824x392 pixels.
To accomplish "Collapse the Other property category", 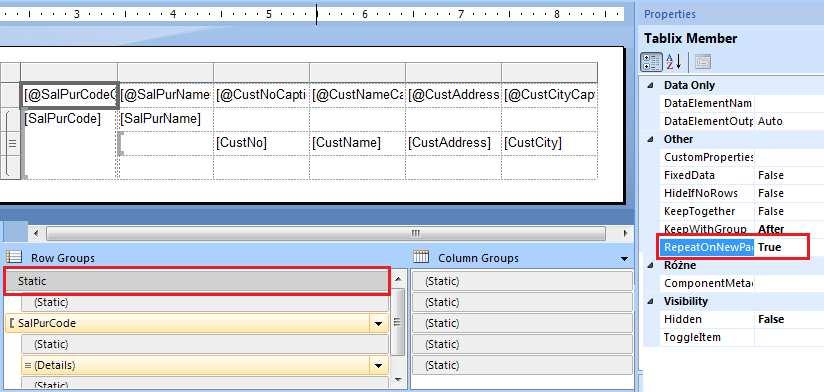I will [651, 139].
